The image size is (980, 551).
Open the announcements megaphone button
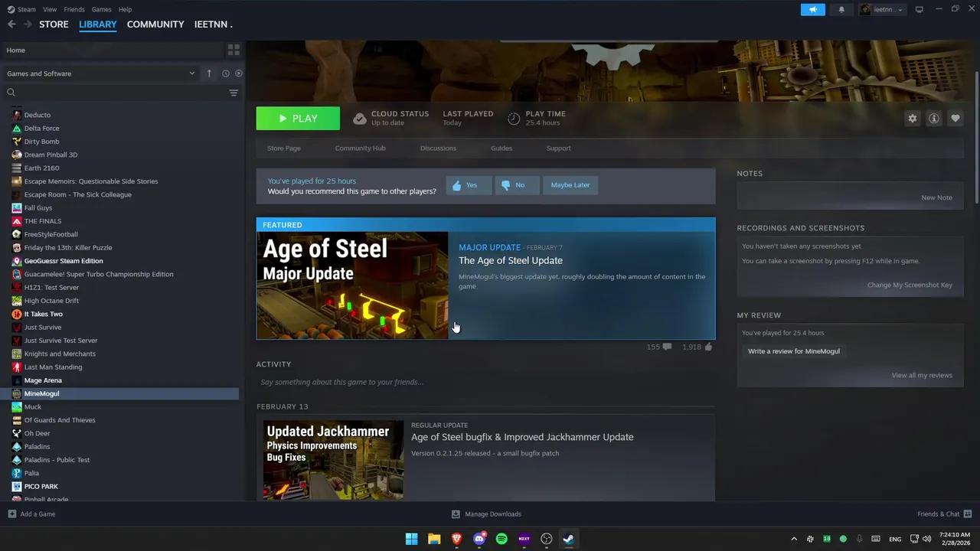[x=813, y=9]
